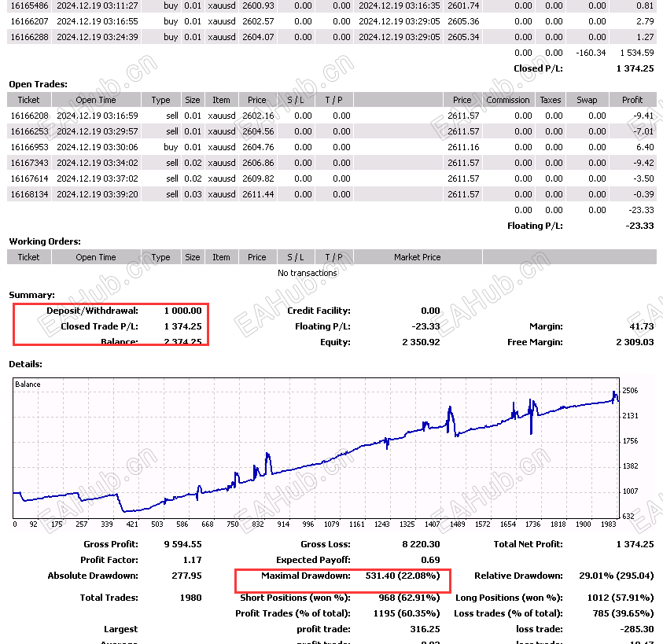Screen dimensions: 663x644
Task: Click the Gross Loss value 8 220.30
Action: (421, 544)
